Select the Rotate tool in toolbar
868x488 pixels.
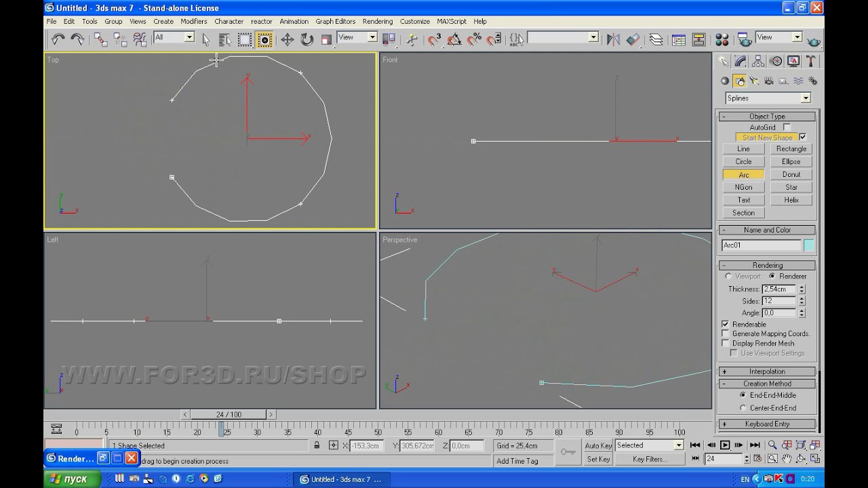[x=307, y=40]
